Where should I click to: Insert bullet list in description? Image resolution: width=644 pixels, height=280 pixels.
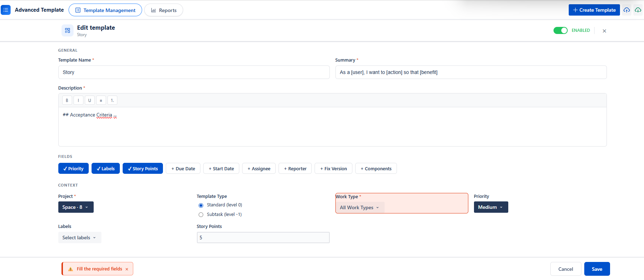pos(101,100)
